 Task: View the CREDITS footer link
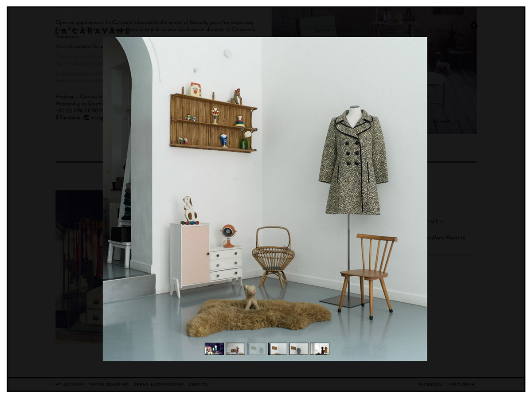(x=198, y=384)
